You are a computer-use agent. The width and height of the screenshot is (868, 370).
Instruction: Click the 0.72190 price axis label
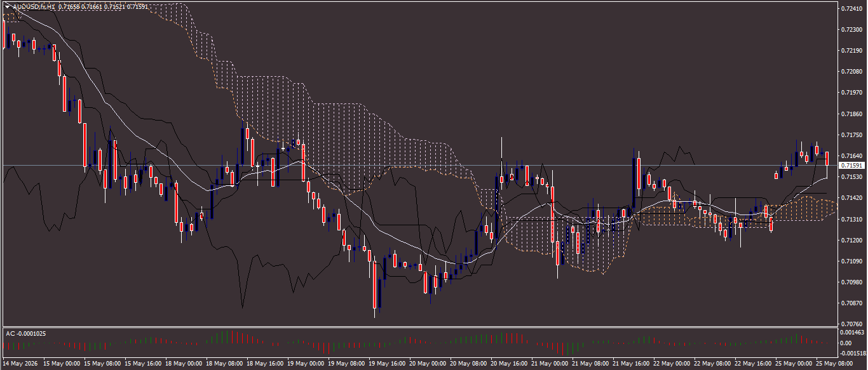click(850, 51)
